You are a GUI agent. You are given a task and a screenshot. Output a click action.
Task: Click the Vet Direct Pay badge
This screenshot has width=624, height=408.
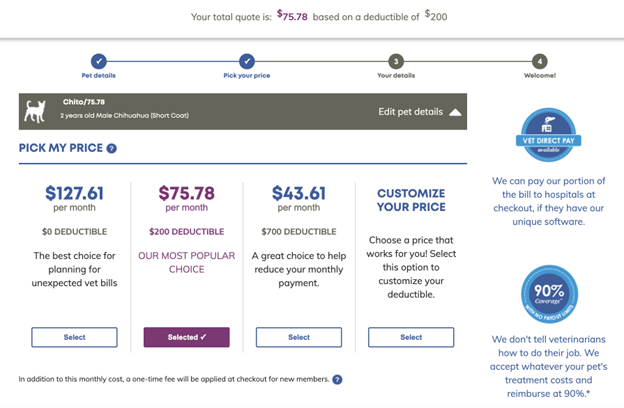(546, 136)
